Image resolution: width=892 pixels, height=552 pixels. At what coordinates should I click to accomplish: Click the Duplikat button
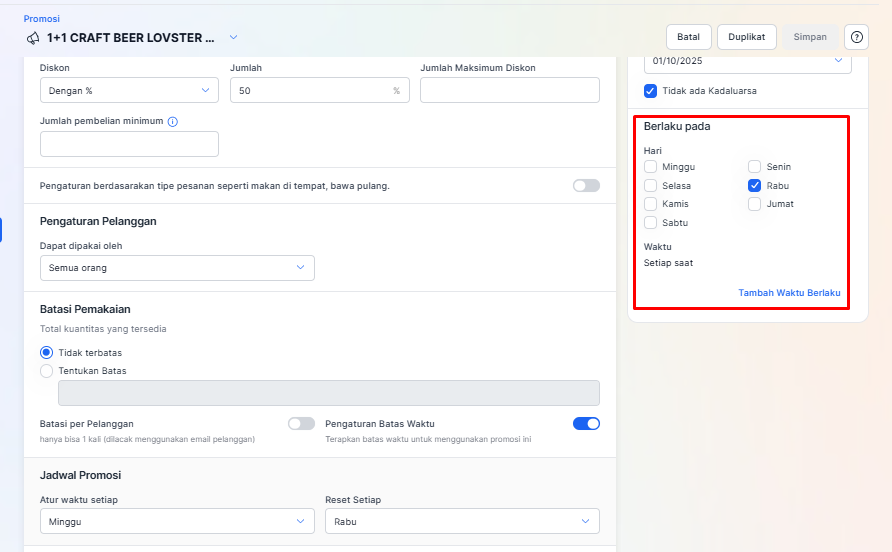747,37
